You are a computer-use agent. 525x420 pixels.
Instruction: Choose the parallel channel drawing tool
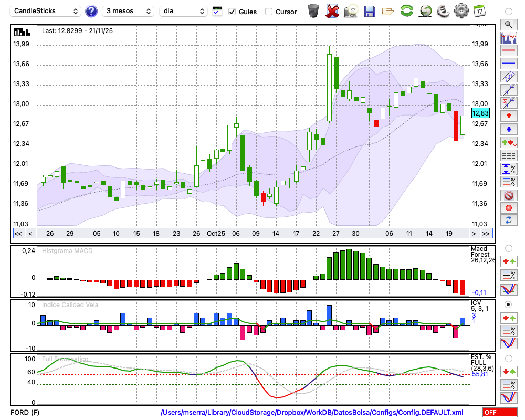tap(508, 77)
